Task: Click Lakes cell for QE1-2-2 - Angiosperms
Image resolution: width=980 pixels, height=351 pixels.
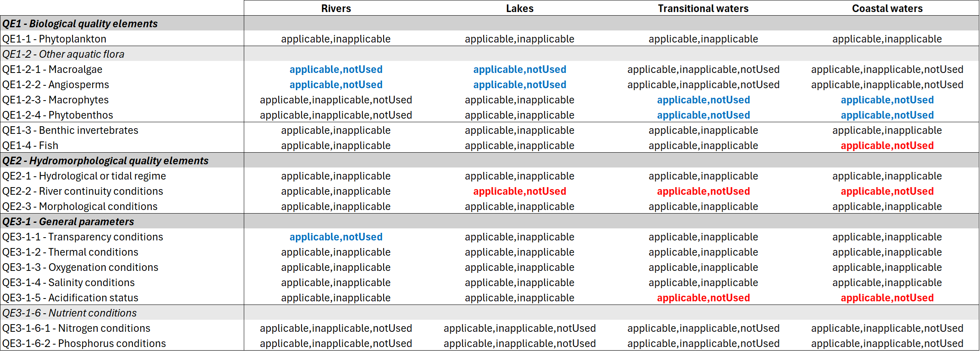Action: pos(520,85)
